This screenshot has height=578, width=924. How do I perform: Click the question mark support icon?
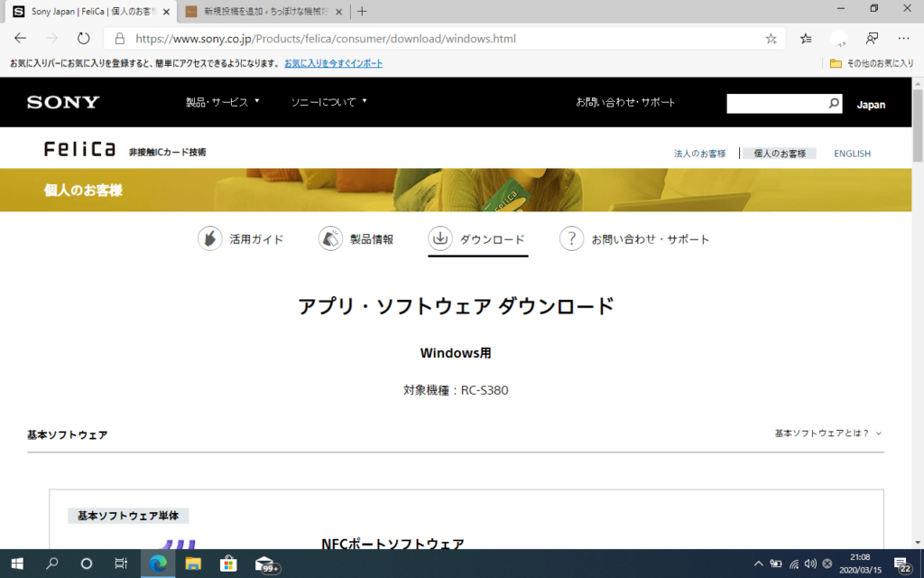[571, 238]
